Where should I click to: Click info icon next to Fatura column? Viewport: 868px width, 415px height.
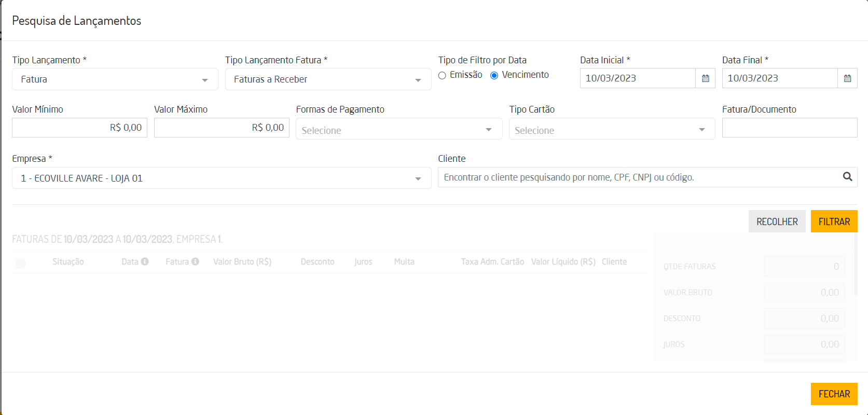click(x=195, y=261)
